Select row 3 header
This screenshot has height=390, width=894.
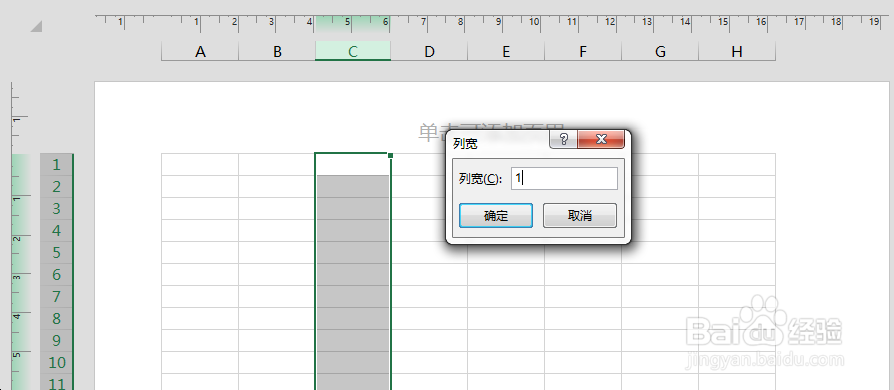[56, 209]
